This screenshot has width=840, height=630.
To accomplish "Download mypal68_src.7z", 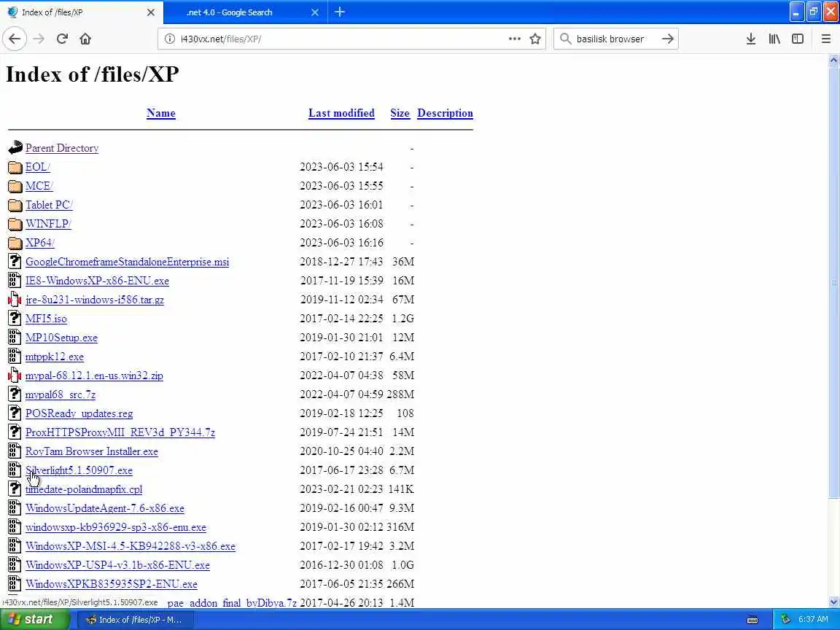I will [x=60, y=394].
